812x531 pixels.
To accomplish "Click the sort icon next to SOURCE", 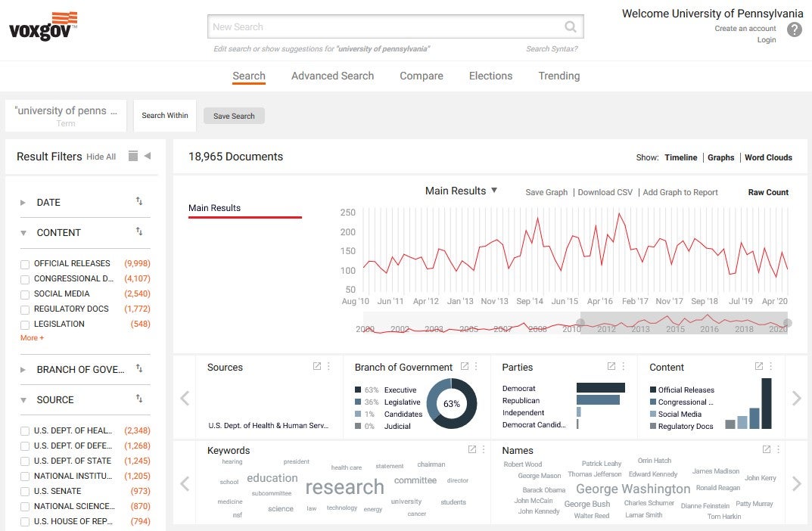I will [x=139, y=399].
